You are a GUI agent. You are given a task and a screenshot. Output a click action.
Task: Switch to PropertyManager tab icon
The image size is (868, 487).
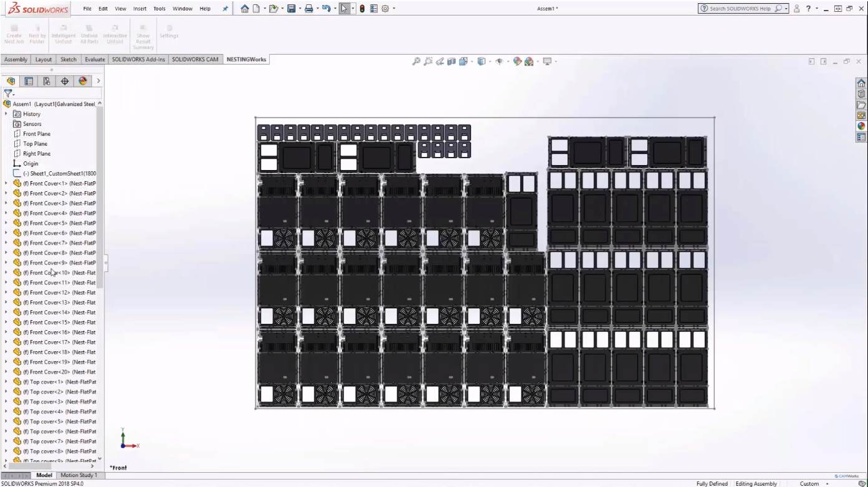pos(29,81)
